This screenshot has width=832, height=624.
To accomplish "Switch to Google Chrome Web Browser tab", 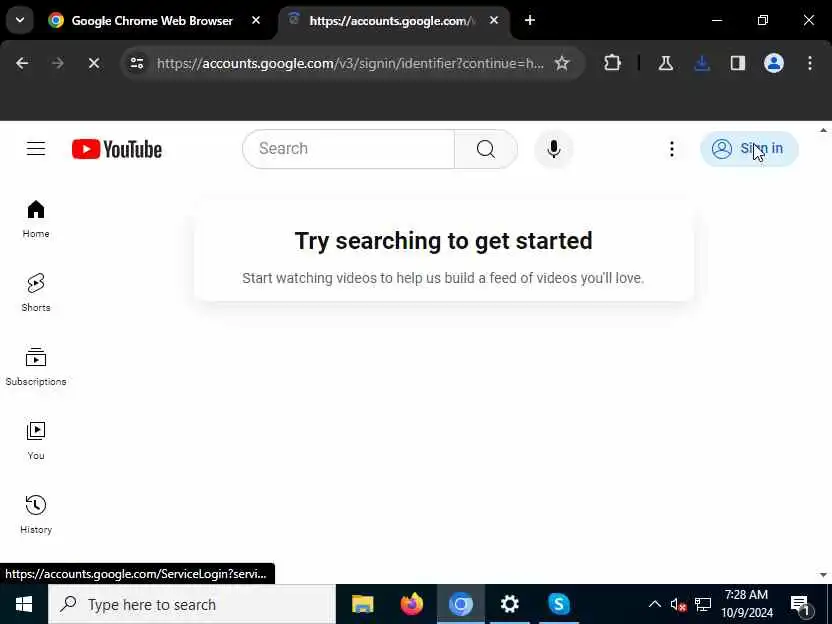I will click(x=154, y=21).
